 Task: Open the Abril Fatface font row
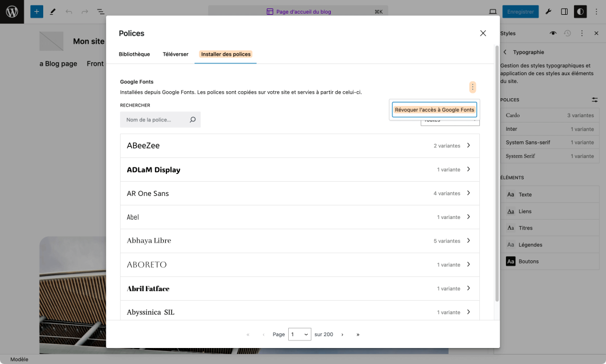(300, 289)
